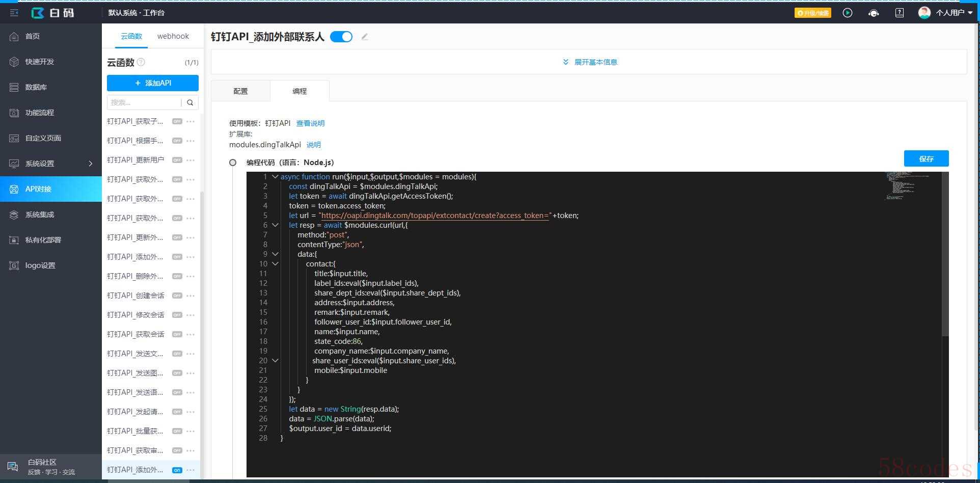The width and height of the screenshot is (980, 483).
Task: Open 功能流程 section
Action: 51,113
